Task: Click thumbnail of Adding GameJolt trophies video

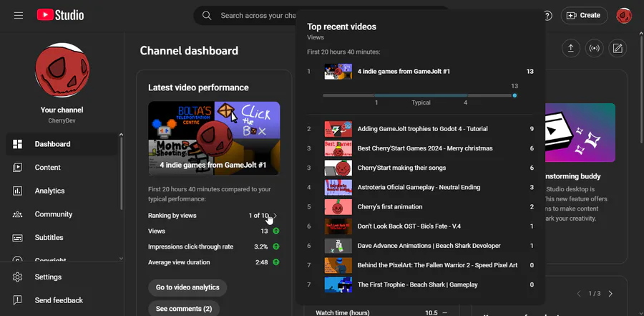Action: click(x=338, y=129)
